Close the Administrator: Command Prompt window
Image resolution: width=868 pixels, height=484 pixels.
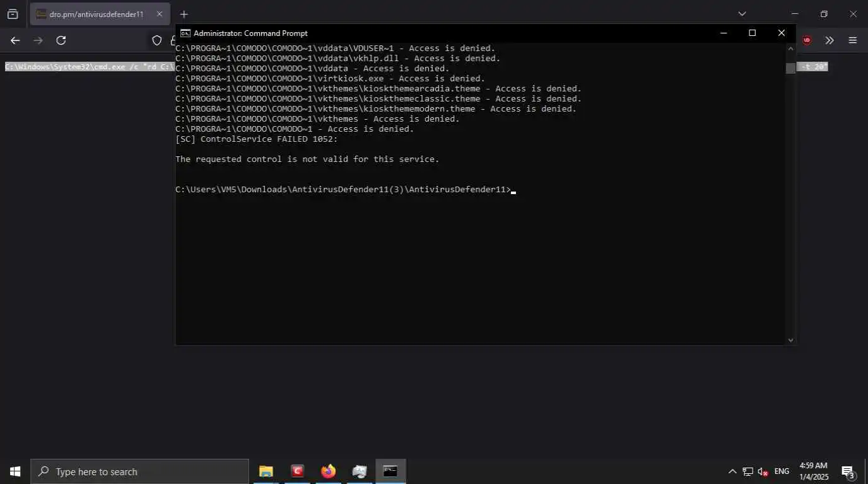click(x=781, y=33)
